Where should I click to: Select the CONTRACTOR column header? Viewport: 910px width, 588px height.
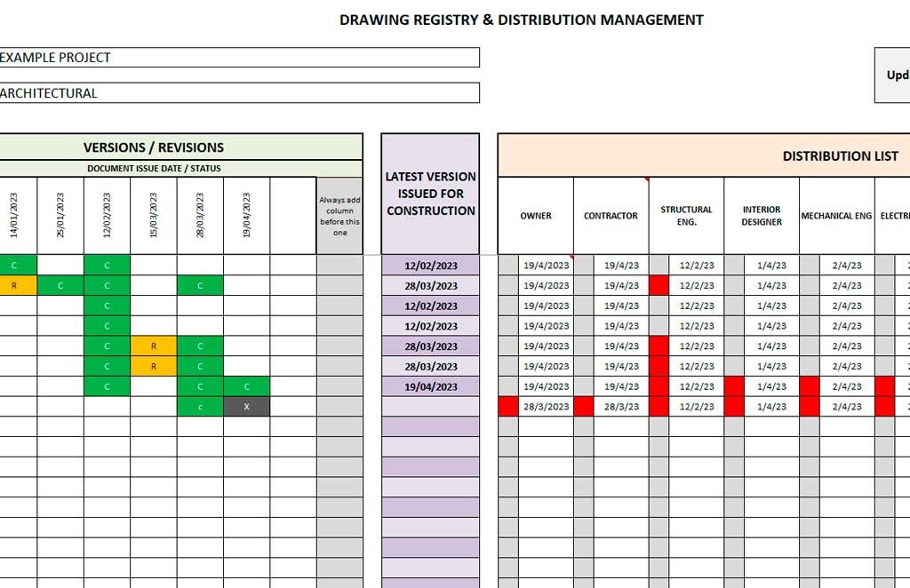tap(610, 215)
